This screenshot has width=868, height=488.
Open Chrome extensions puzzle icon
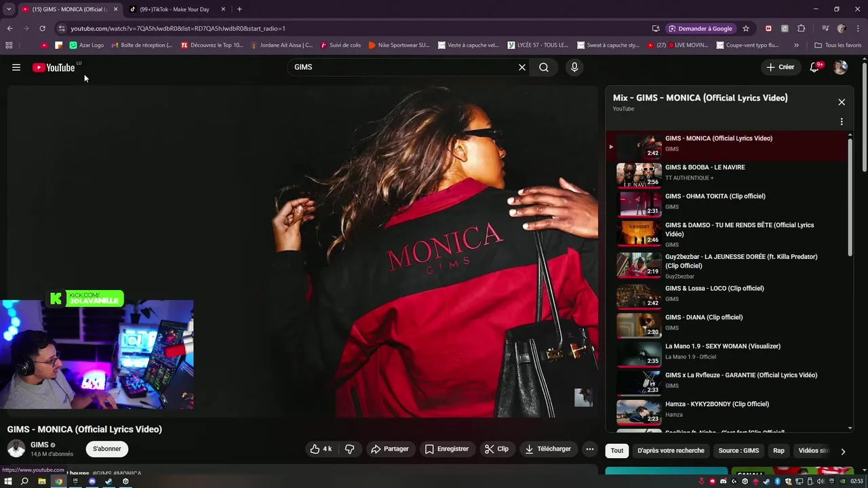pyautogui.click(x=801, y=28)
